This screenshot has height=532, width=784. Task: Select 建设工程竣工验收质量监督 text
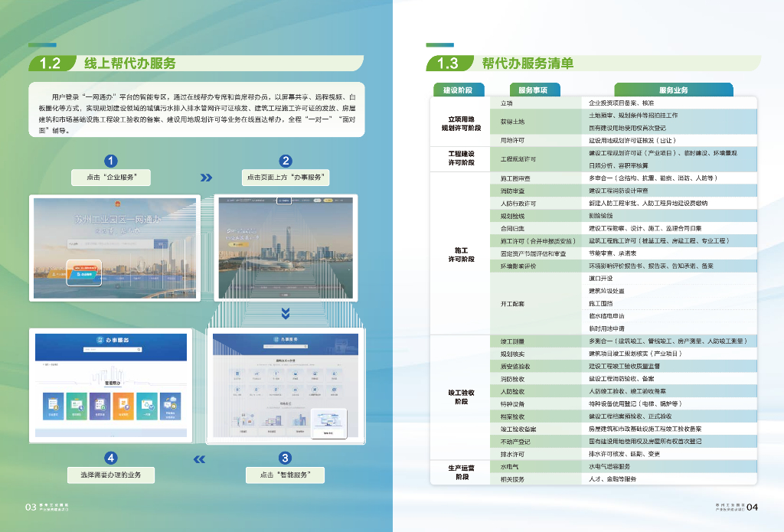coord(624,367)
